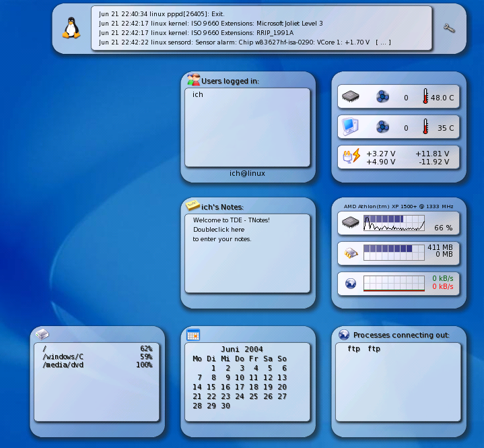Click the thermometer icon next to 35 C

tap(425, 127)
